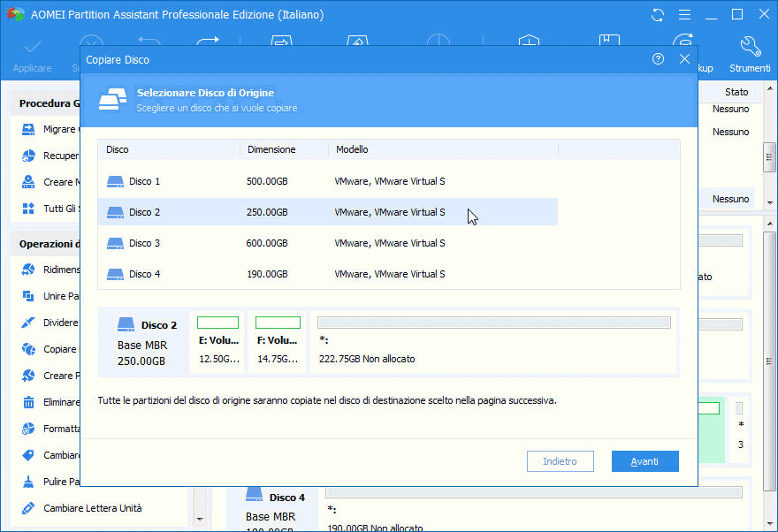Screen dimensions: 778x532
Task: Click the Creare Partizione sidebar icon
Action: coord(28,376)
